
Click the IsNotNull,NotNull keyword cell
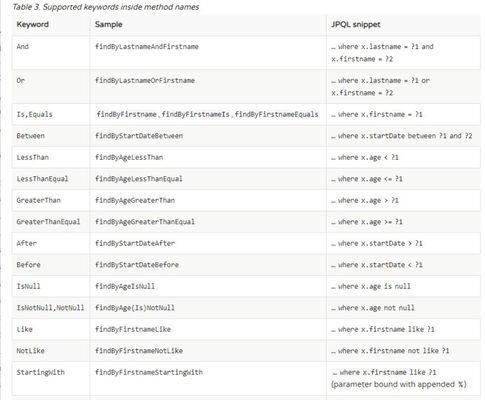pyautogui.click(x=50, y=308)
